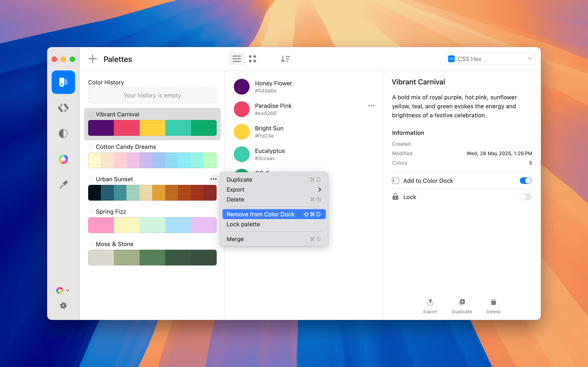The image size is (588, 367).
Task: Click the Delete trash icon
Action: coord(493,302)
